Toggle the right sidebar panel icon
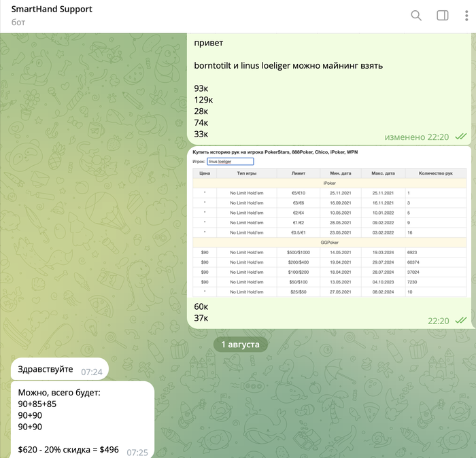Screen dimensions: 476x458 pos(442,16)
